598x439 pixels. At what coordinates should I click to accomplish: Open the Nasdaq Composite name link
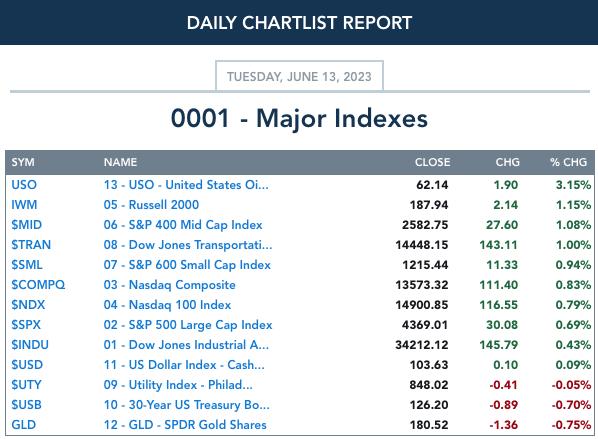pos(169,285)
